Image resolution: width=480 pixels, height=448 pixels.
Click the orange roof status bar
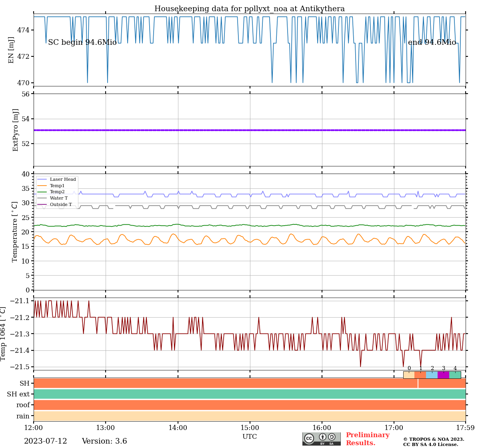click(250, 405)
